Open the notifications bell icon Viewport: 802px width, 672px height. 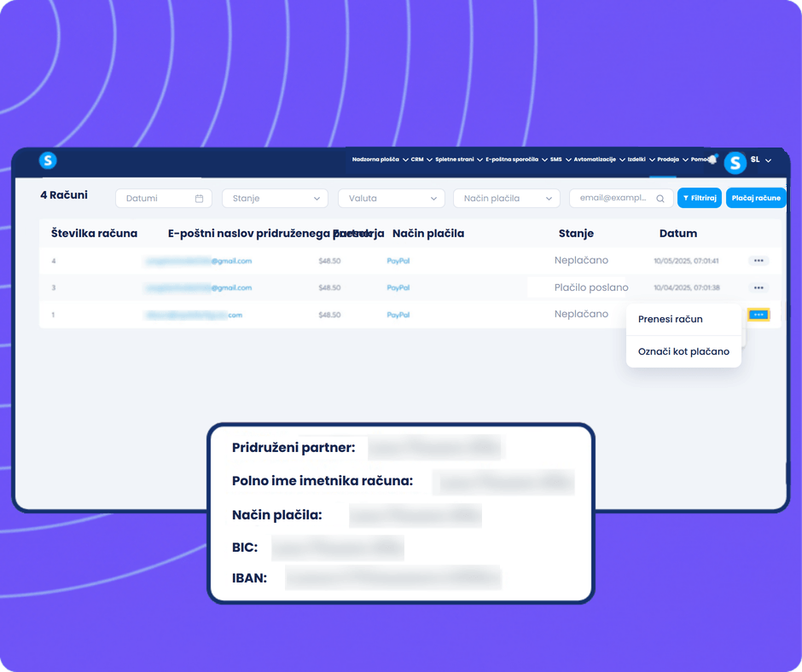(x=712, y=159)
